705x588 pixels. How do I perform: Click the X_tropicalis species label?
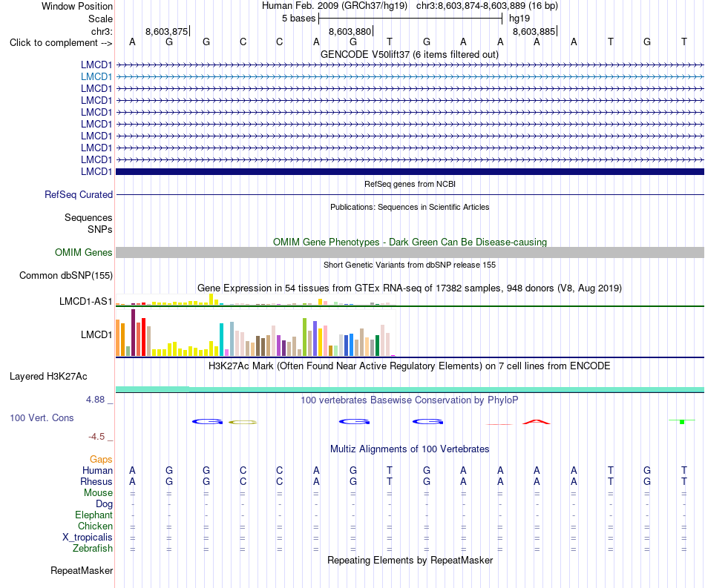[88, 538]
